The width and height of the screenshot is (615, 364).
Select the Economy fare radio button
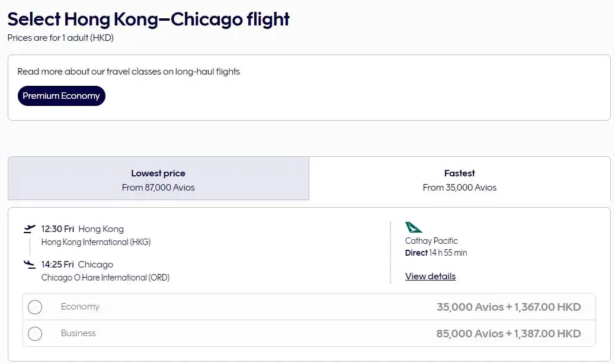click(x=35, y=307)
